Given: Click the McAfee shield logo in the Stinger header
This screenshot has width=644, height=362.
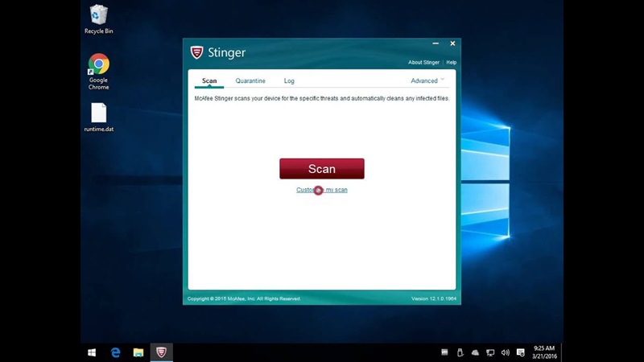Looking at the screenshot, I should (196, 53).
